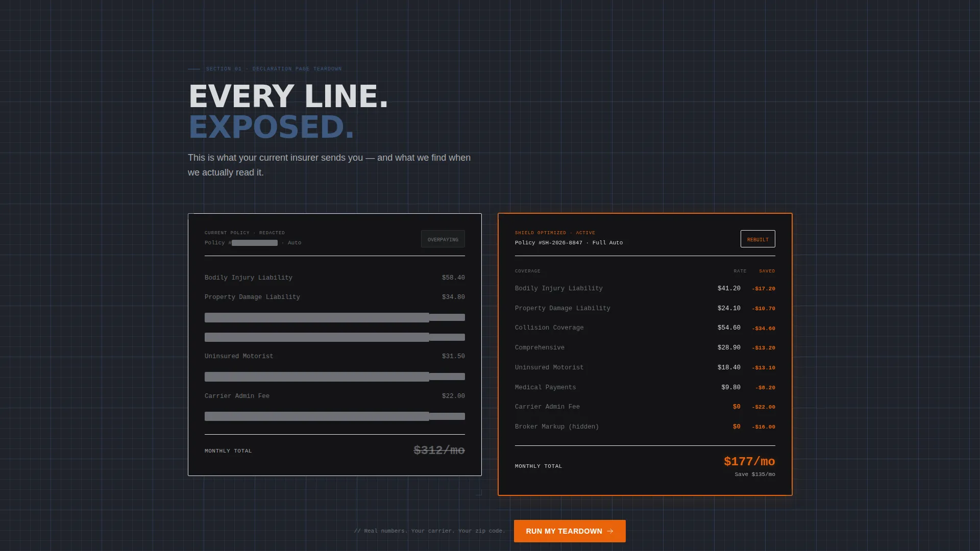Click optimized Uninsured Motorist rate $18.40

(729, 368)
